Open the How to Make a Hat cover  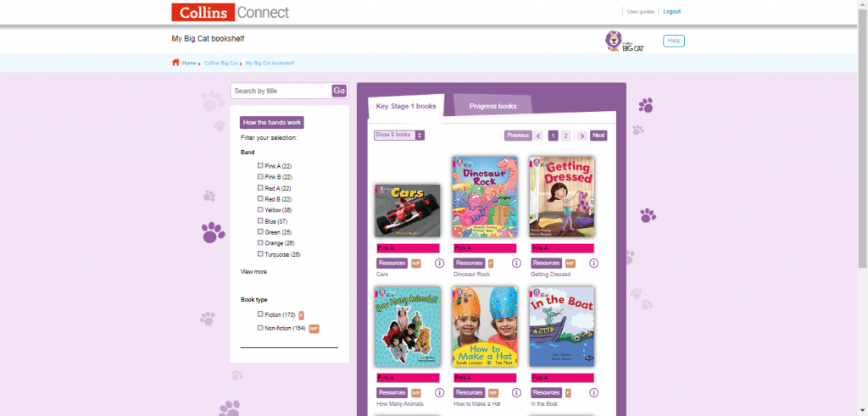485,326
